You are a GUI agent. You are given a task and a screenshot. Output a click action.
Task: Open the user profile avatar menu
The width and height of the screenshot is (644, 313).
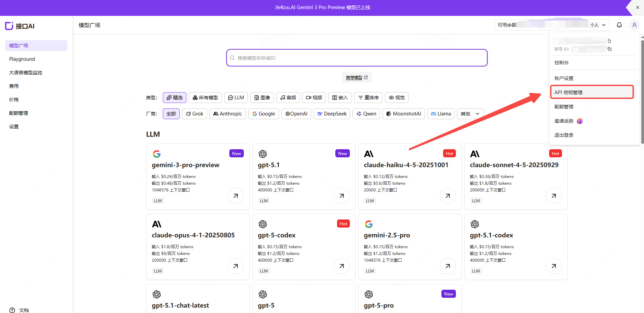point(635,25)
